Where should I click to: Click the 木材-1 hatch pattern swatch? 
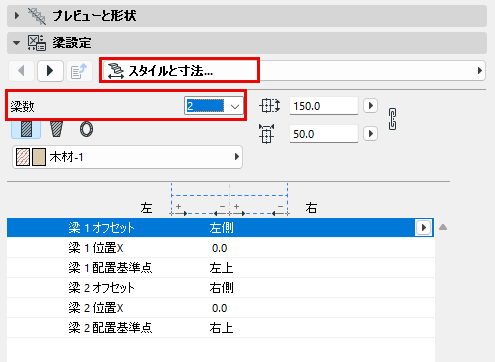click(23, 157)
